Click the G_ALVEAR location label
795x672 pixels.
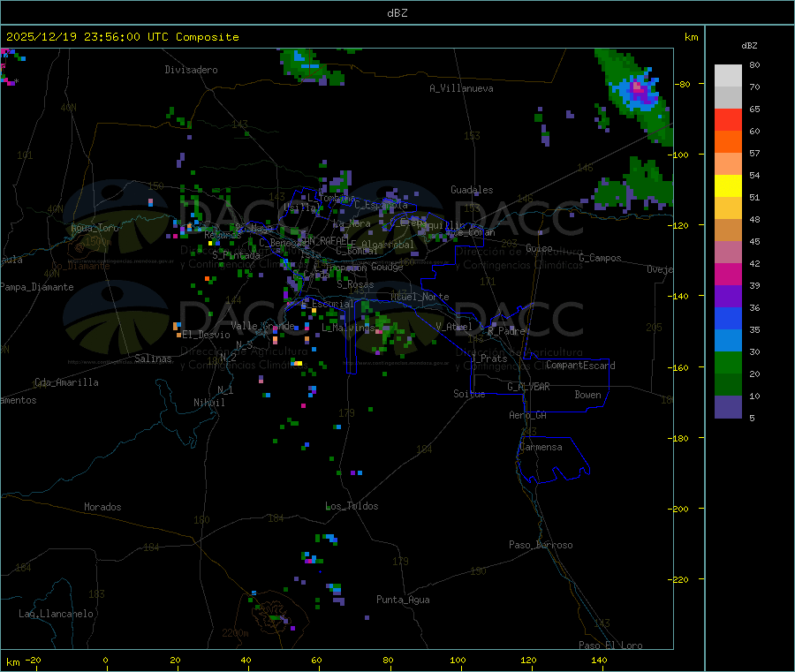point(528,387)
